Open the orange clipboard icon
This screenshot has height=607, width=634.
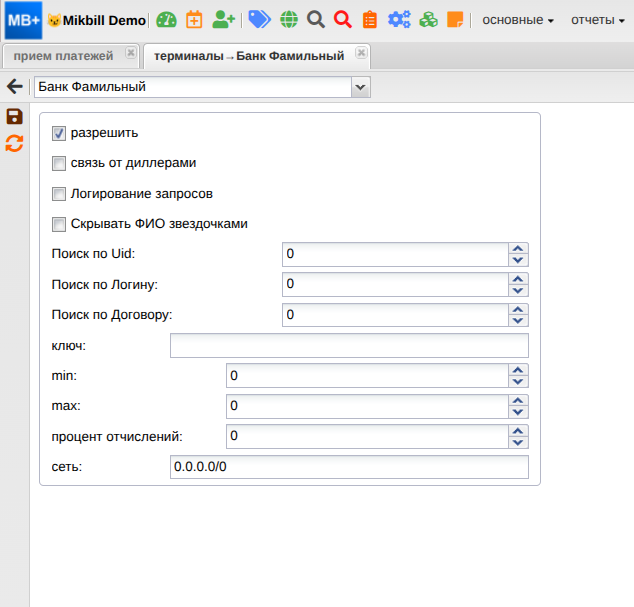(x=370, y=20)
